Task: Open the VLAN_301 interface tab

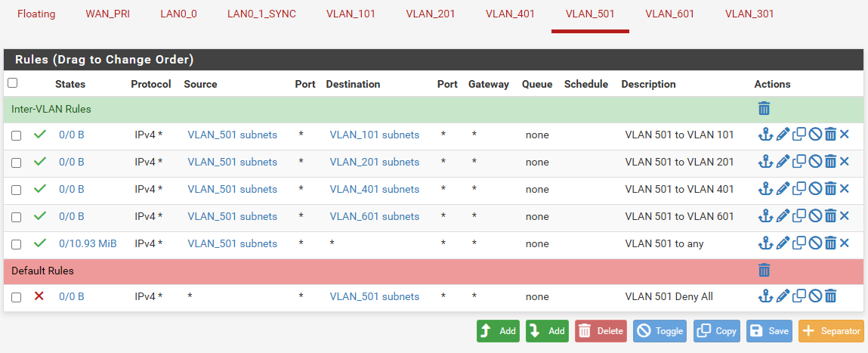Action: click(749, 14)
